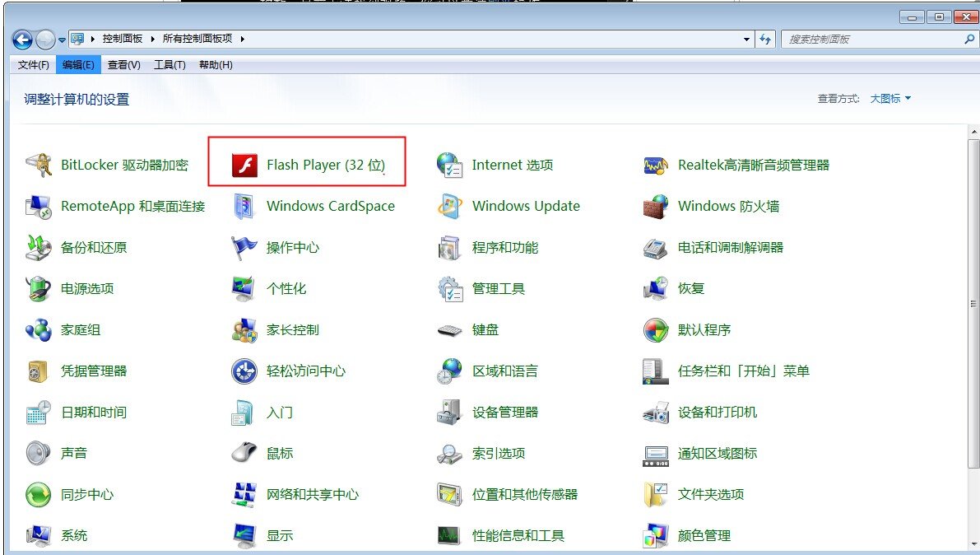Viewport: 980px width, 555px height.
Task: Open the 颜色管理 icon
Action: point(656,536)
